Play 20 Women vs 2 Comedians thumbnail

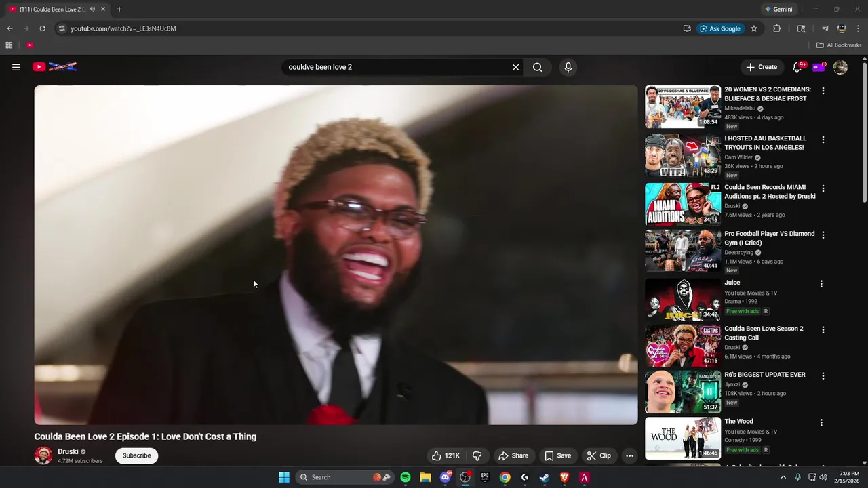pos(683,106)
